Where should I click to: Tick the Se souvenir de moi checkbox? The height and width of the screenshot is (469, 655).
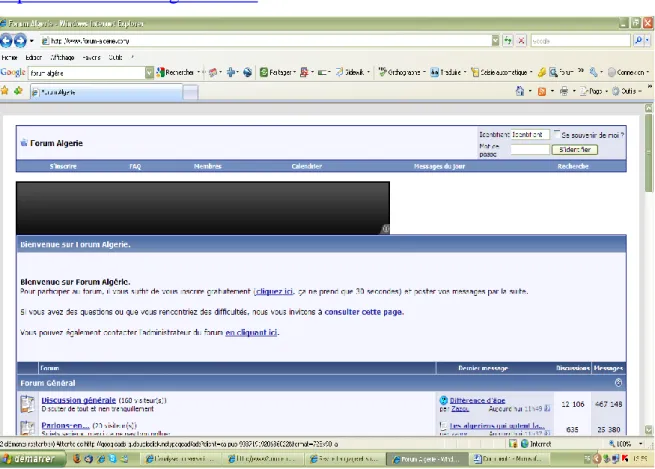557,134
